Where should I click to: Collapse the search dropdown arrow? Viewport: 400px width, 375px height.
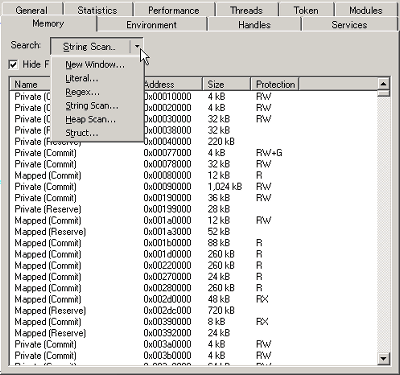click(137, 47)
